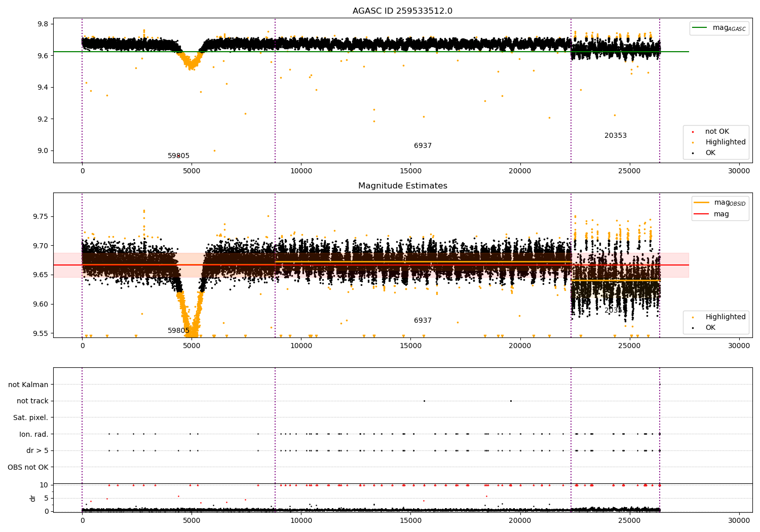760x532 pixels.
Task: Click 10000 x-axis tick of Magnitude Estimates plot
Action: point(301,346)
